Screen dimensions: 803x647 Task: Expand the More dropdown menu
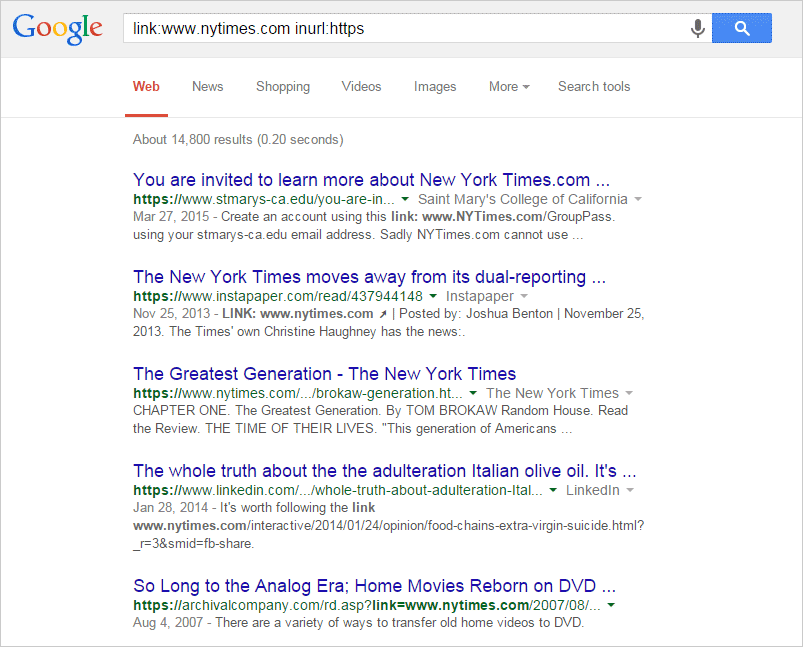(x=509, y=87)
